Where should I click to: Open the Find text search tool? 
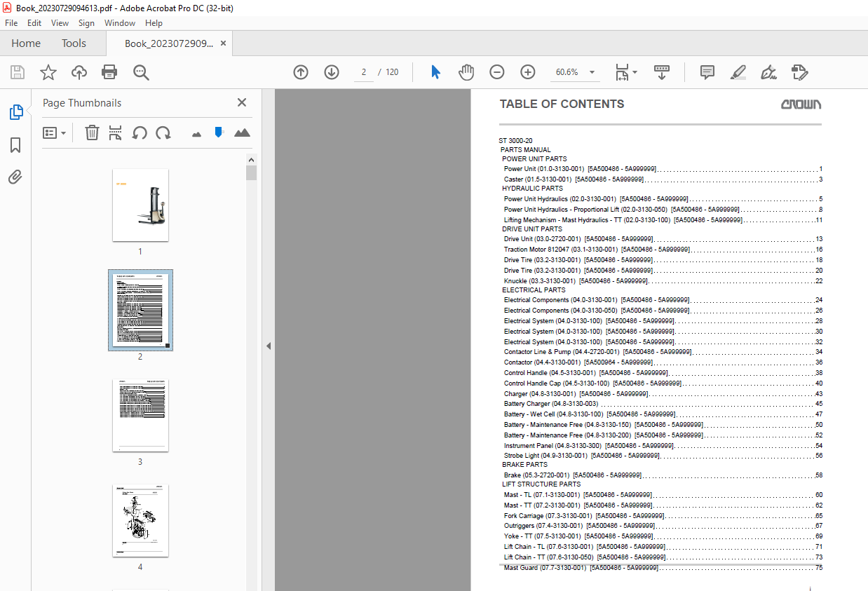(x=141, y=72)
